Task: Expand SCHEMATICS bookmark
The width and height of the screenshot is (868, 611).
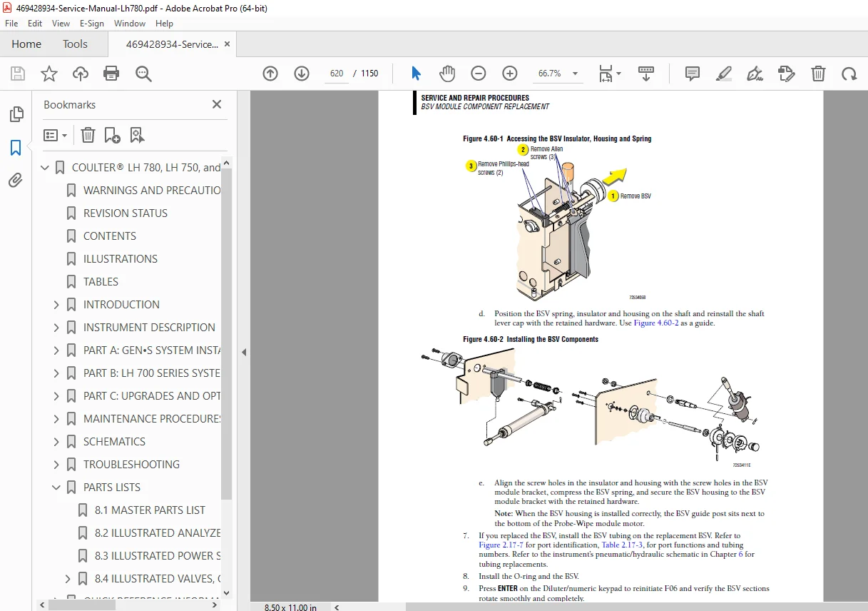Action: pyautogui.click(x=56, y=442)
